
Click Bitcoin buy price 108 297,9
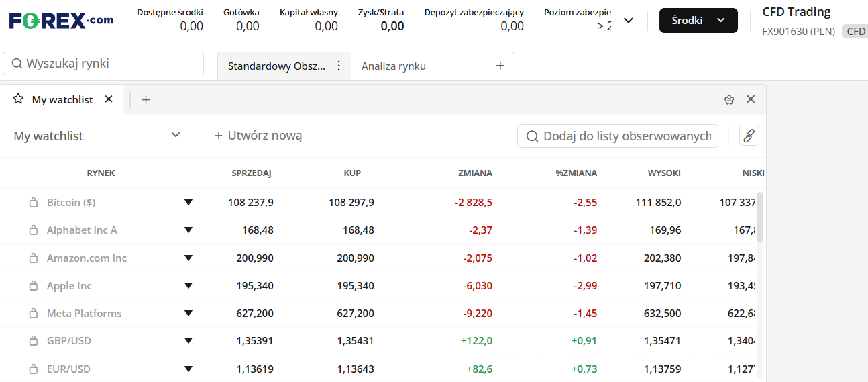(351, 202)
